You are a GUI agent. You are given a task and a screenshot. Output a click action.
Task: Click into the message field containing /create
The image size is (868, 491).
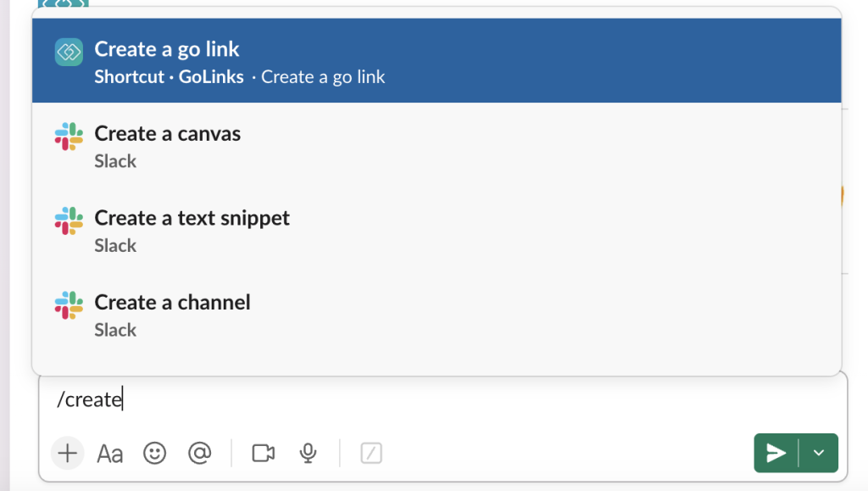[442, 399]
